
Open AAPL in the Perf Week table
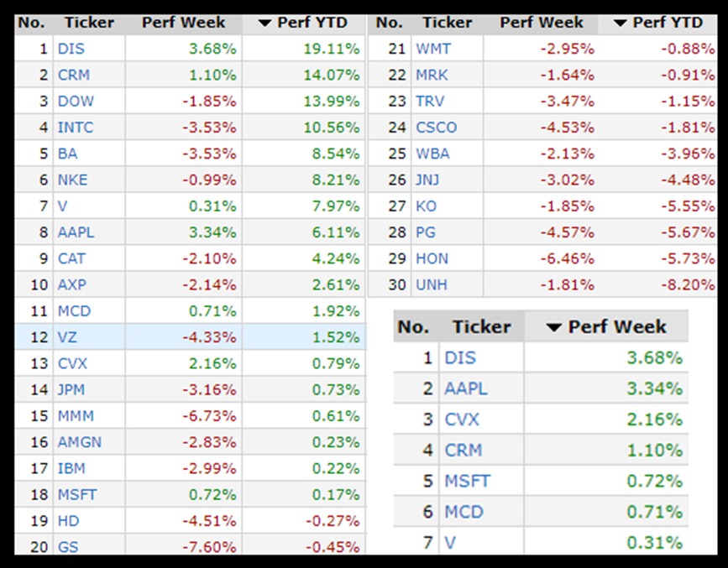466,388
